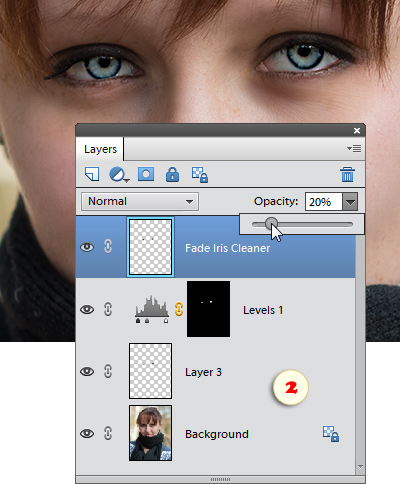Create a new layer with the page icon
The width and height of the screenshot is (400, 484).
coord(92,174)
